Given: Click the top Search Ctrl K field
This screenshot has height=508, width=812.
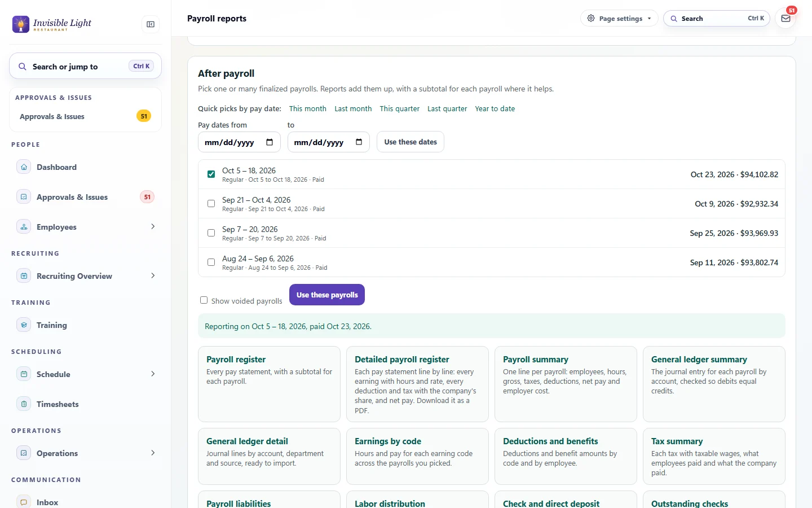Looking at the screenshot, I should pos(717,19).
